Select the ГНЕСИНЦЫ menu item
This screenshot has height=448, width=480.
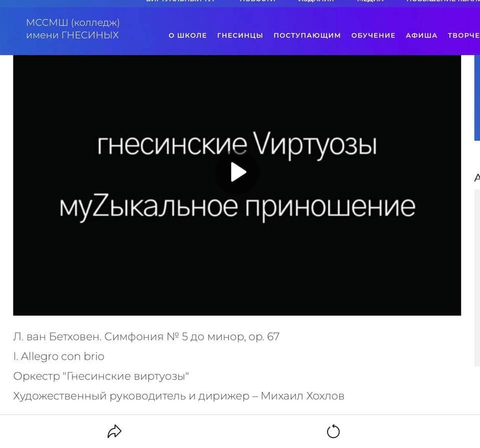(x=240, y=35)
